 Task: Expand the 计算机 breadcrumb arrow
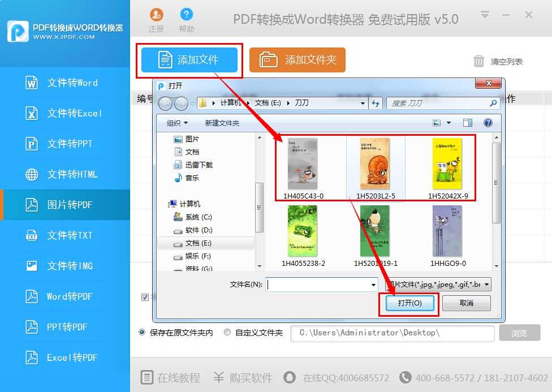(x=248, y=103)
